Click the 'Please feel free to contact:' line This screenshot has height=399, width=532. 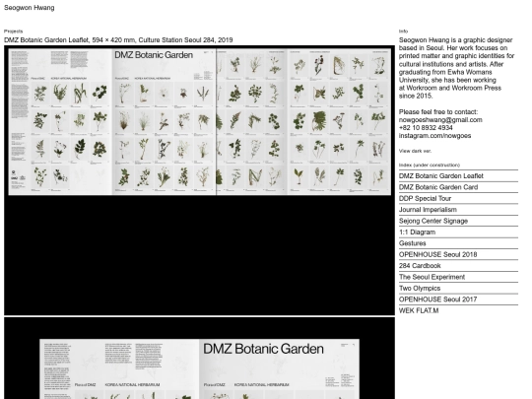coord(438,111)
